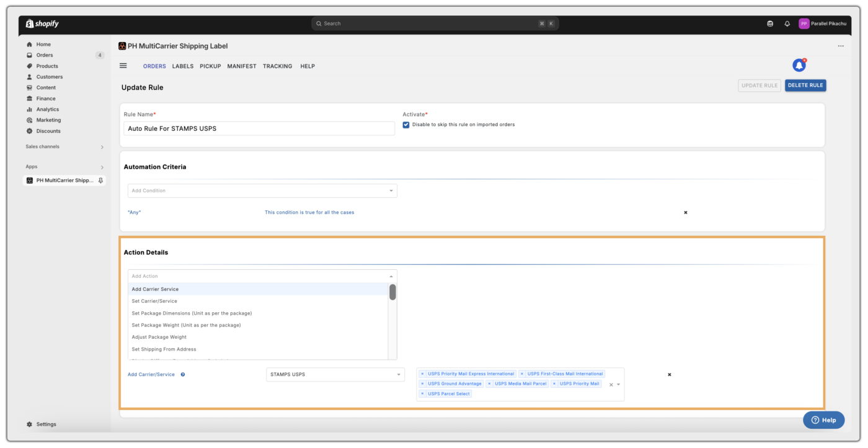Remove USPS Priority Mail Express International tag
This screenshot has width=868, height=448.
[422, 374]
